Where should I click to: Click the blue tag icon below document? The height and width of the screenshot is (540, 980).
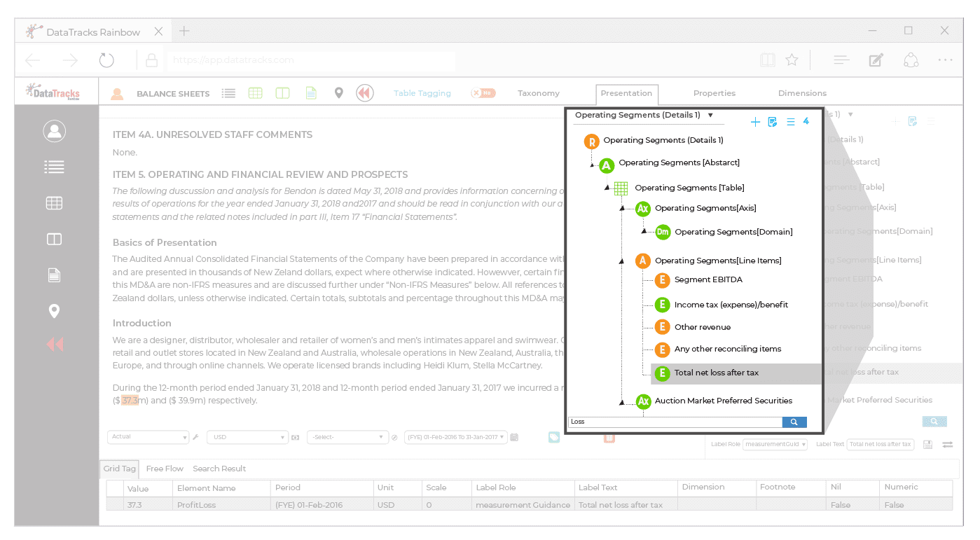point(554,437)
